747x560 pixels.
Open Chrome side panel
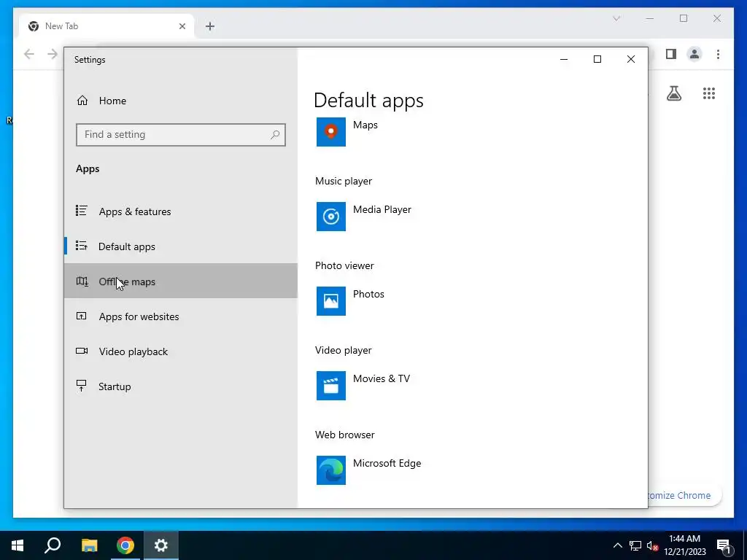pos(671,54)
